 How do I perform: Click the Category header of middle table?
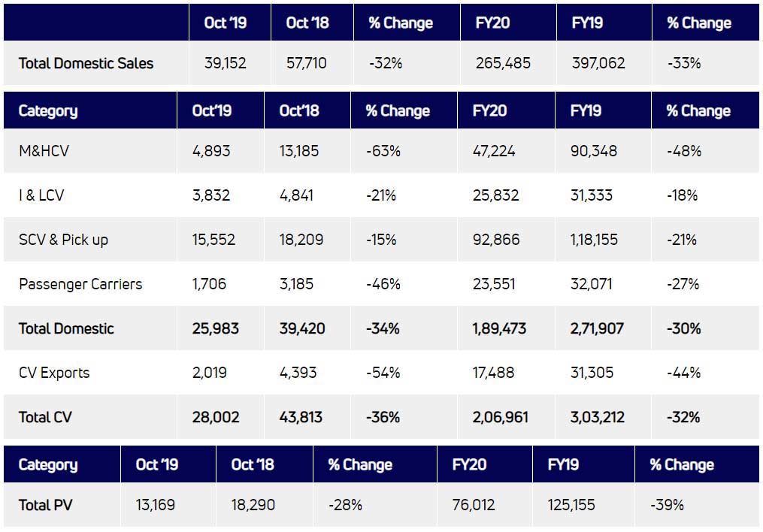click(x=48, y=111)
